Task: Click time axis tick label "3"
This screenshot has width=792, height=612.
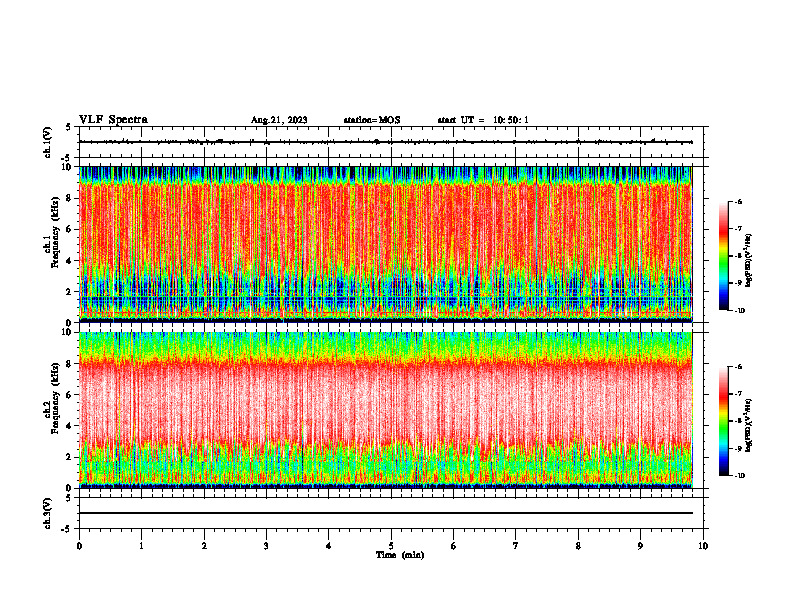Action: (266, 546)
